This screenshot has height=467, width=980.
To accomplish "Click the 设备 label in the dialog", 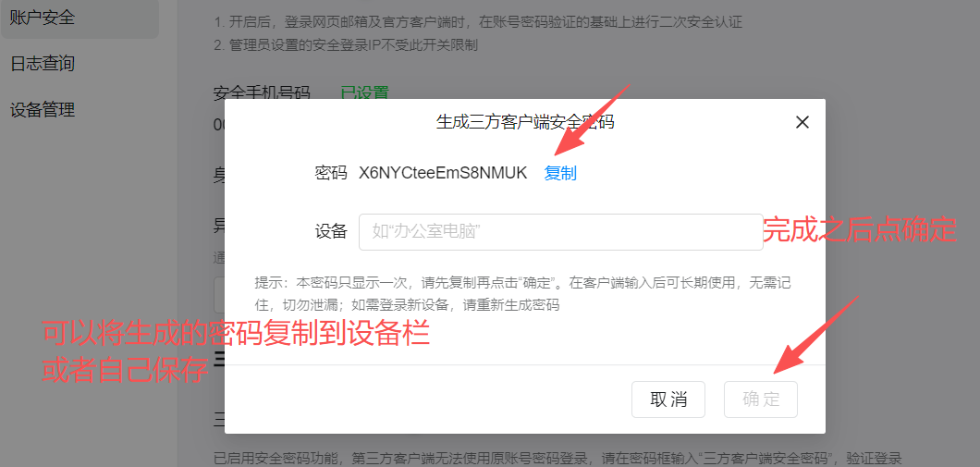I will [331, 232].
